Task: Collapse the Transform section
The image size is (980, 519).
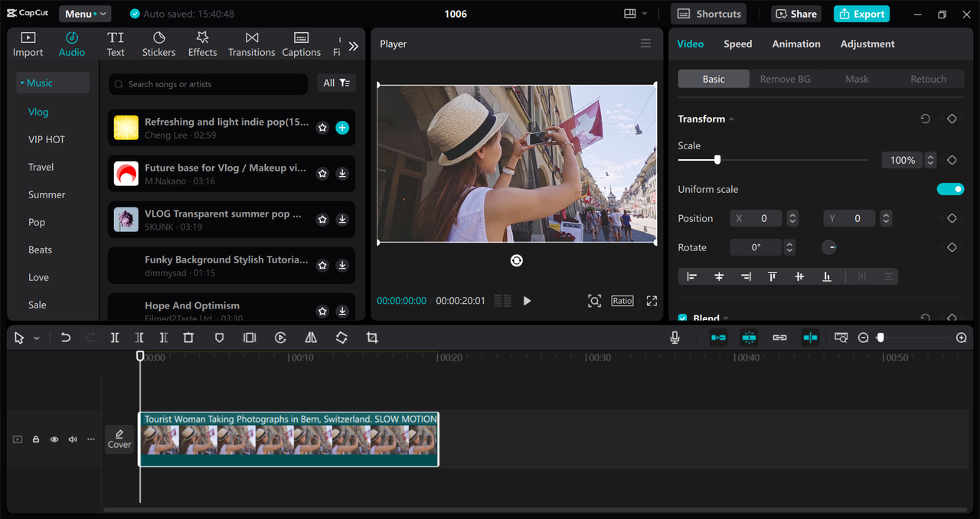Action: coord(731,119)
